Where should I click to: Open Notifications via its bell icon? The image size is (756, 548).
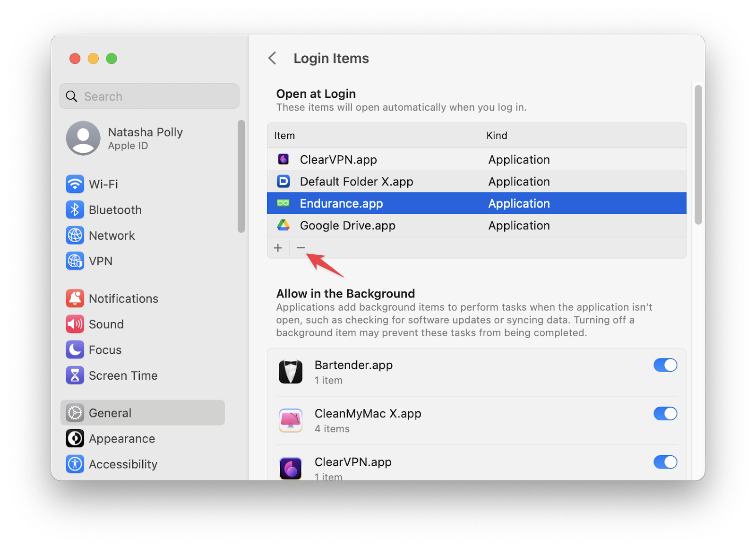[x=75, y=298]
